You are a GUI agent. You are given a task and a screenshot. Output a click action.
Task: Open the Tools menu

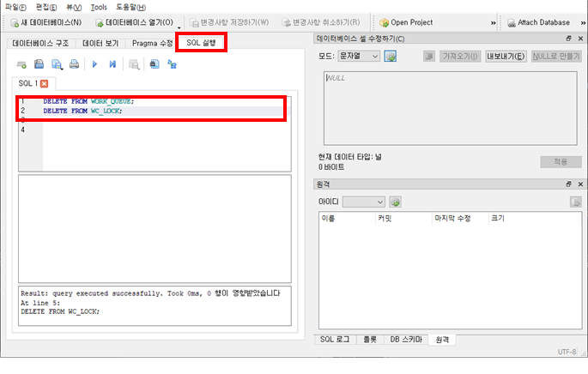[99, 7]
